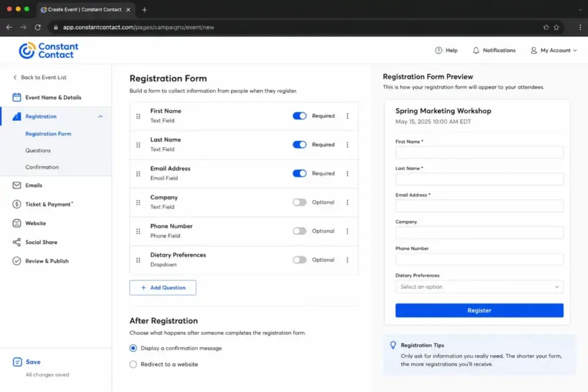Click the Website sidebar icon
588x392 pixels.
click(x=17, y=223)
